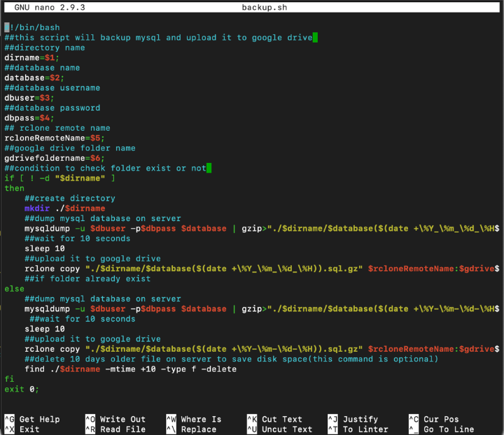Click the ^T To Linter shortcut
Image resolution: width=504 pixels, height=435 pixels.
click(x=358, y=429)
